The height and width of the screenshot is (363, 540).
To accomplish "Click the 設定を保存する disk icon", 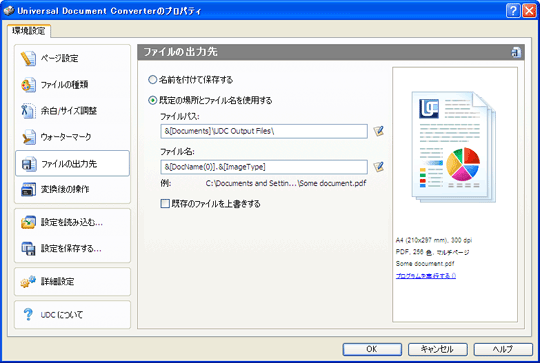I will (28, 249).
